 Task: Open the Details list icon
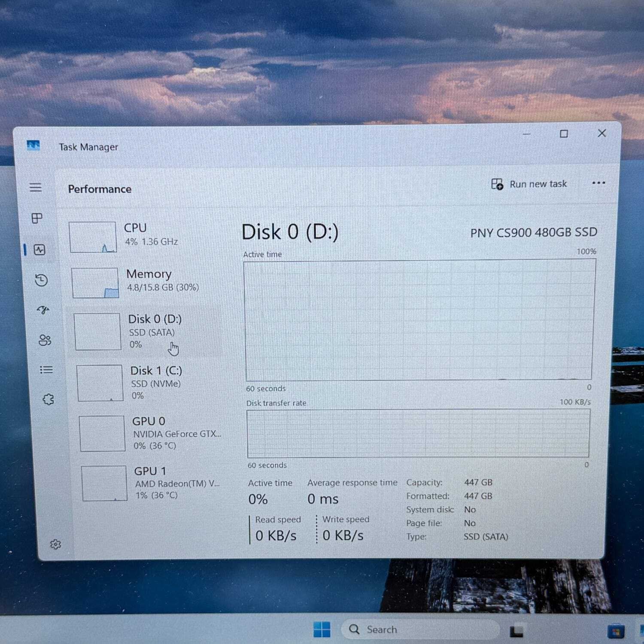click(46, 370)
